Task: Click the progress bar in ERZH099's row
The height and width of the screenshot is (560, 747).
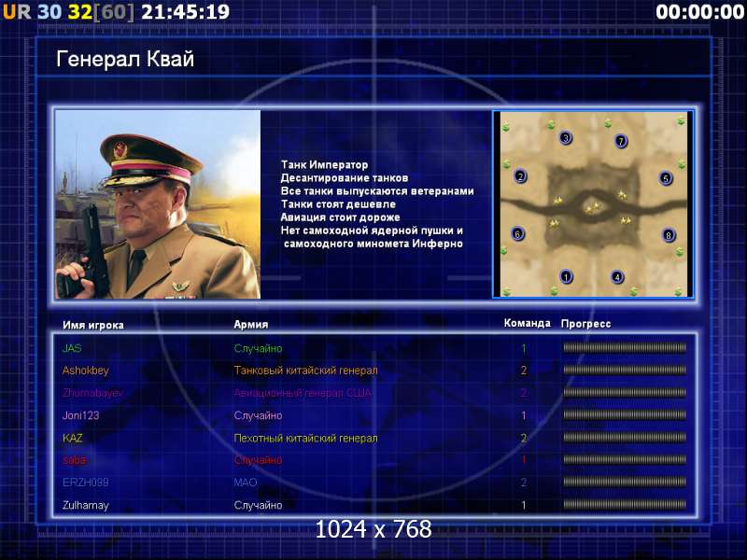Action: click(x=625, y=482)
